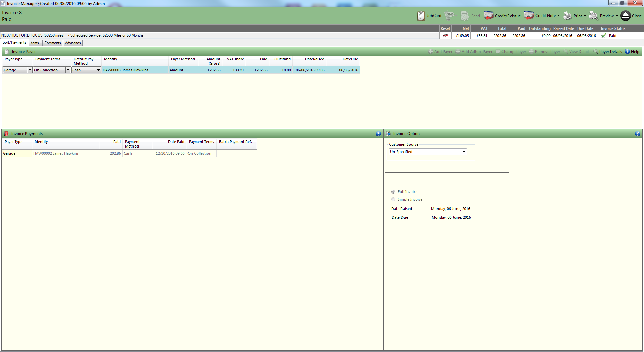The height and width of the screenshot is (352, 644).
Task: Click the Change Payer icon
Action: [498, 52]
